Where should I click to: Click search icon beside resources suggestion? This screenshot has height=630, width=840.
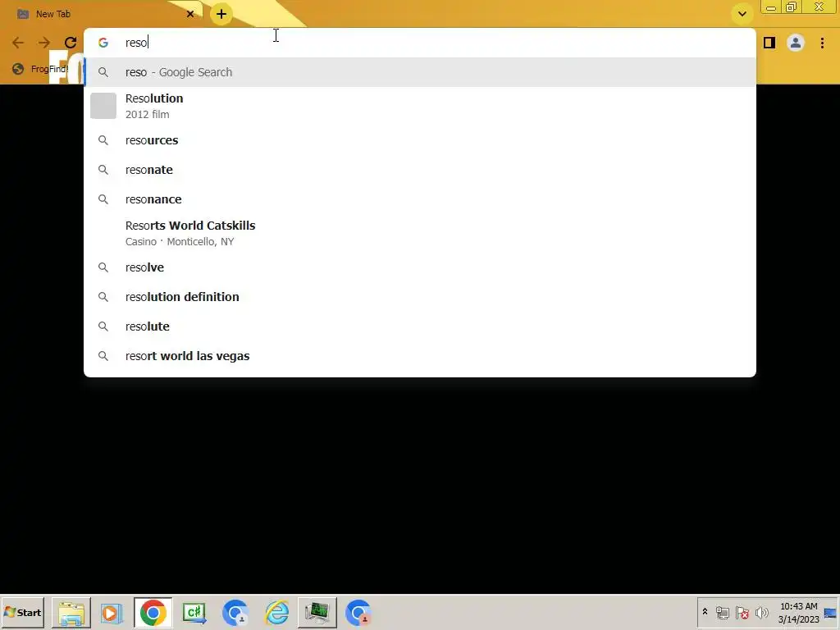(x=103, y=140)
